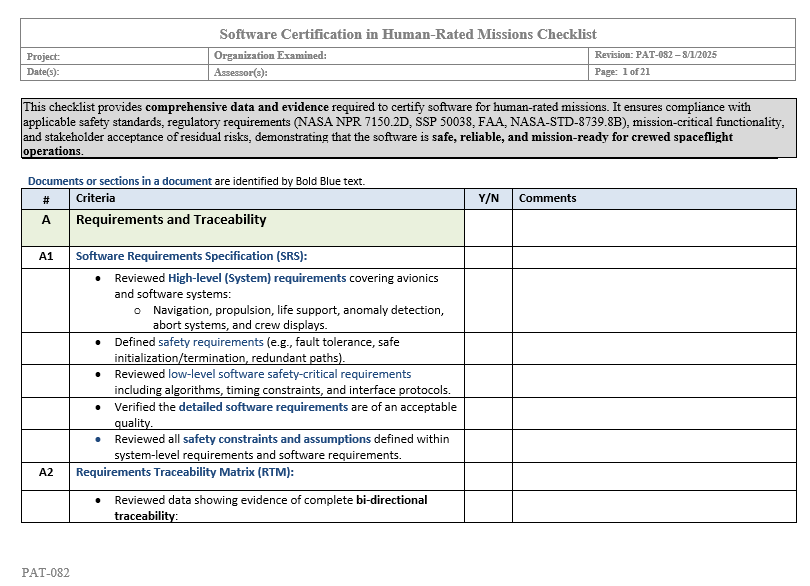Click the High-level (System) requirements blue text
Viewport: 810px width, 586px height.
click(x=257, y=278)
